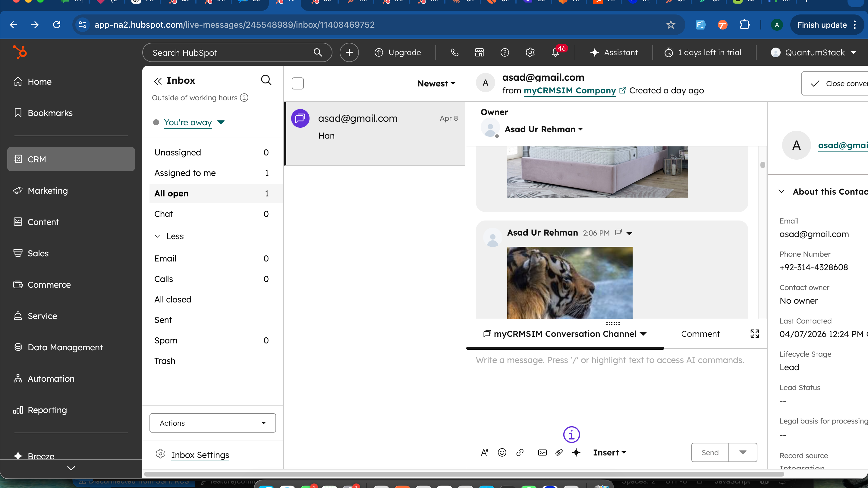Viewport: 868px width, 488px height.
Task: Click the purple info circle icon
Action: click(571, 435)
